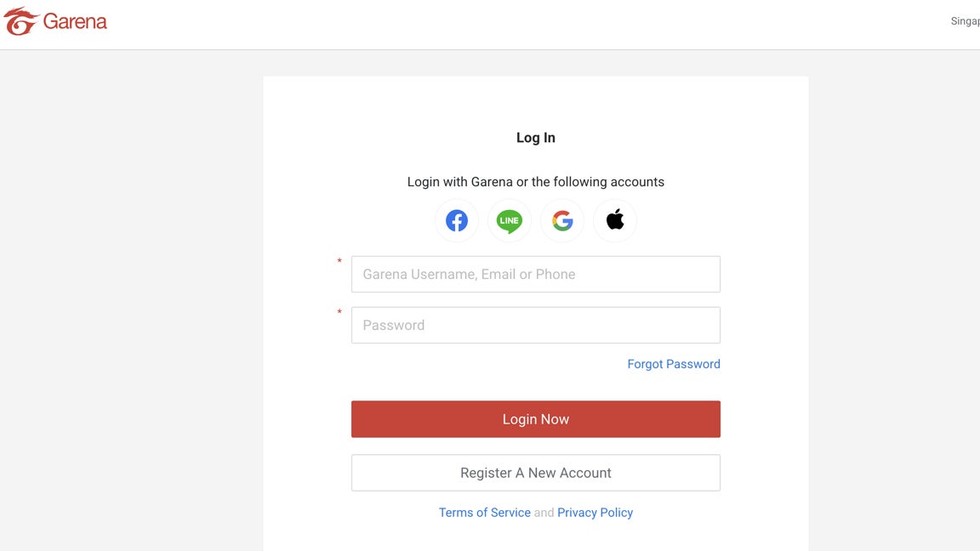Choose the Google sign-in icon
Screen dimensions: 980x551
(562, 221)
